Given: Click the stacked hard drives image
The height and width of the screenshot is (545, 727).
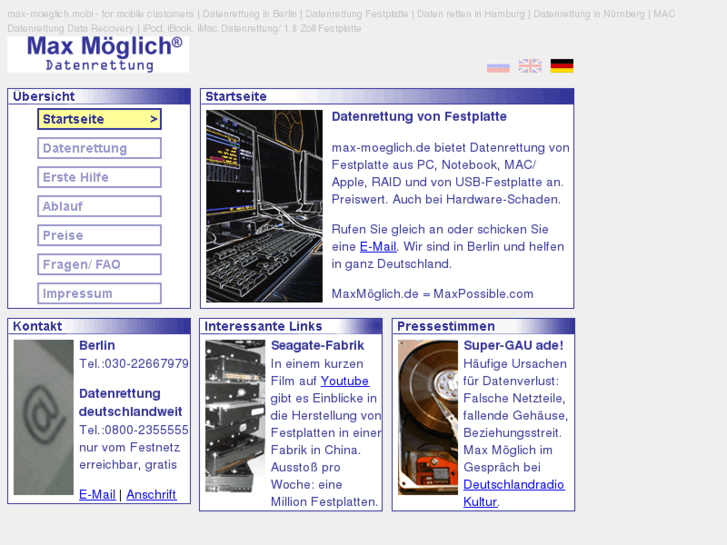Looking at the screenshot, I should tap(236, 417).
